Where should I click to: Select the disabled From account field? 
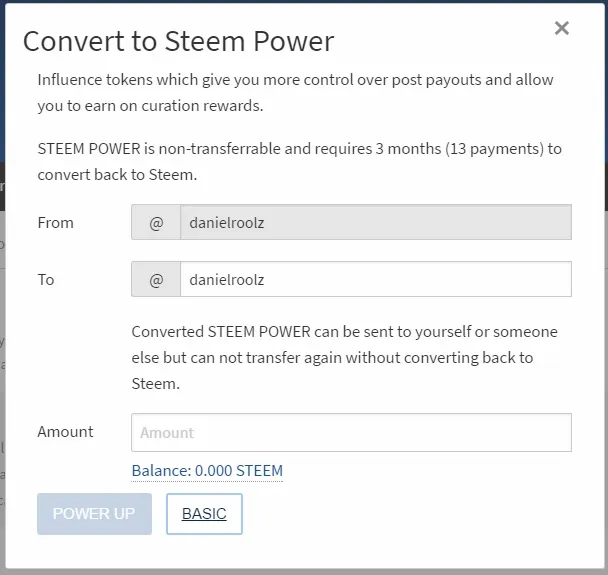tap(376, 222)
